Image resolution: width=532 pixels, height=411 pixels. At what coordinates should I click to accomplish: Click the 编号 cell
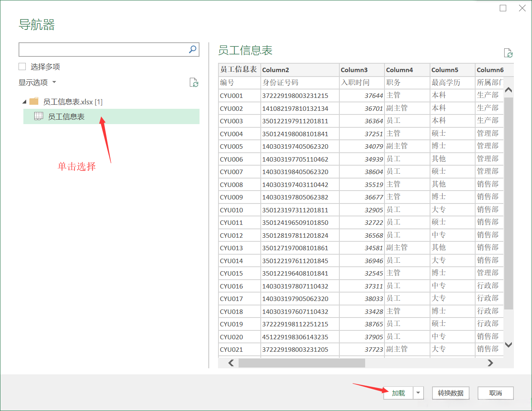click(239, 83)
